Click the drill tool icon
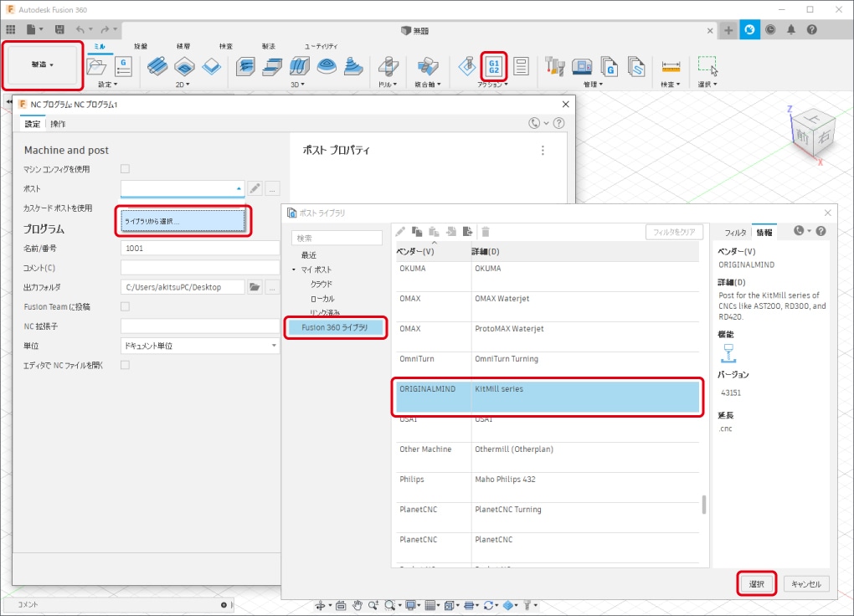 click(387, 66)
